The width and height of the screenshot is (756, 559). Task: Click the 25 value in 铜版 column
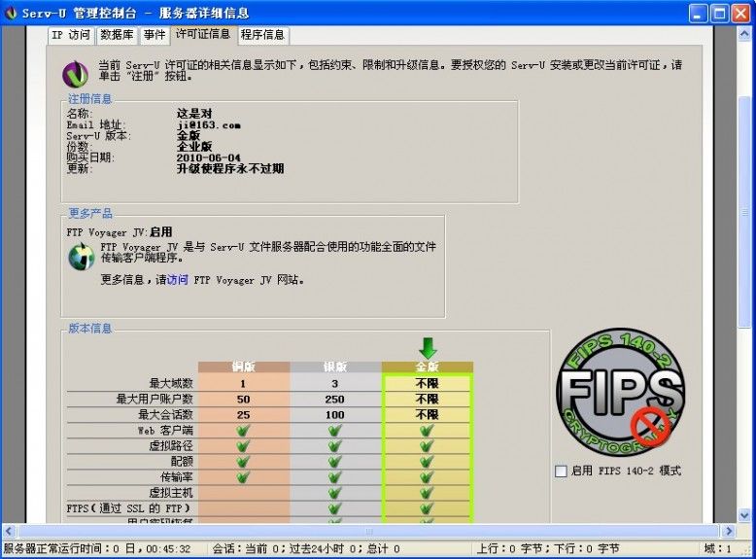pos(244,415)
